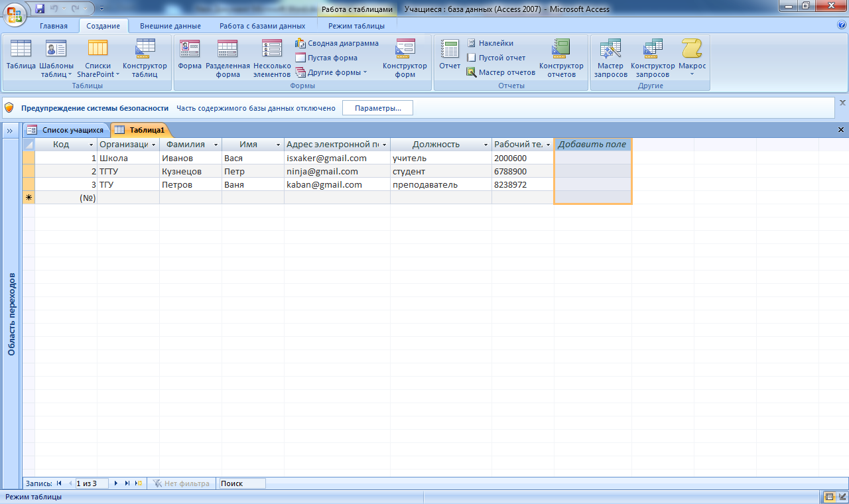
Task: Click the Нет фильтра indicator
Action: click(181, 483)
